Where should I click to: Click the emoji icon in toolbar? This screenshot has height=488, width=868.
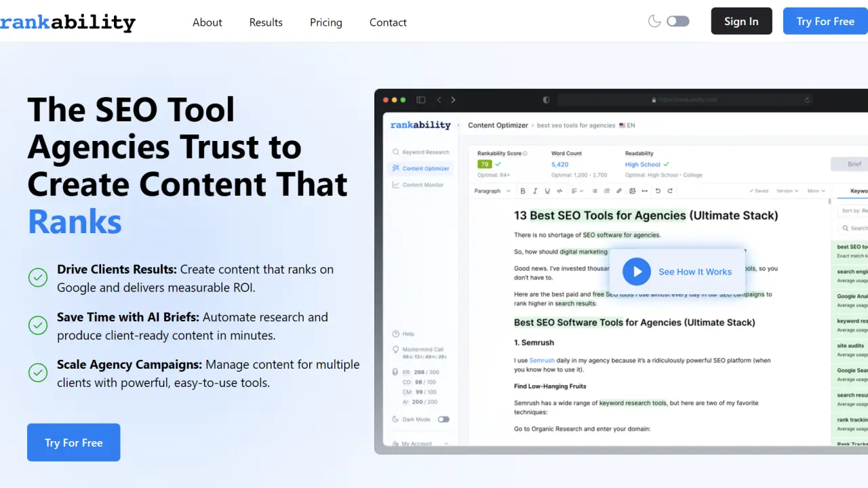(x=632, y=191)
